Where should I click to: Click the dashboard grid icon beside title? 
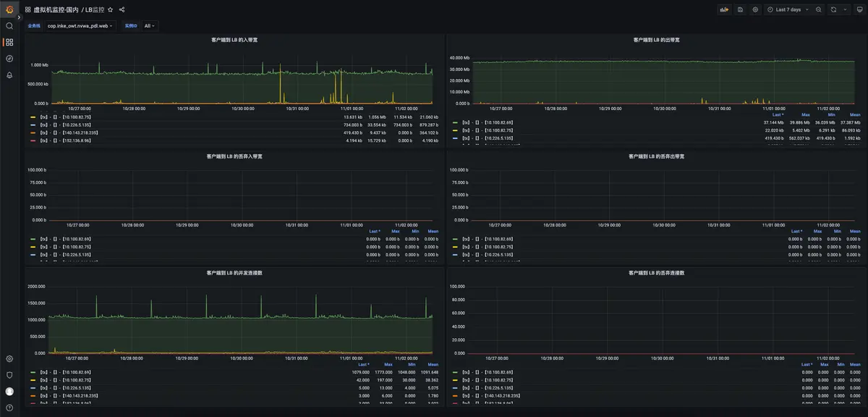[x=28, y=9]
